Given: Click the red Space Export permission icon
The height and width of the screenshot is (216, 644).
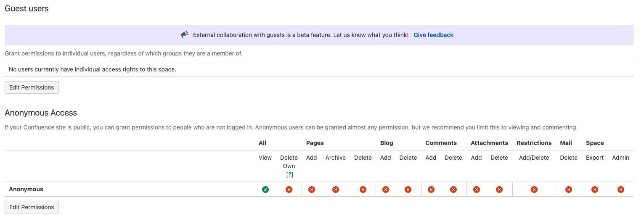Looking at the screenshot, I should coord(595,190).
